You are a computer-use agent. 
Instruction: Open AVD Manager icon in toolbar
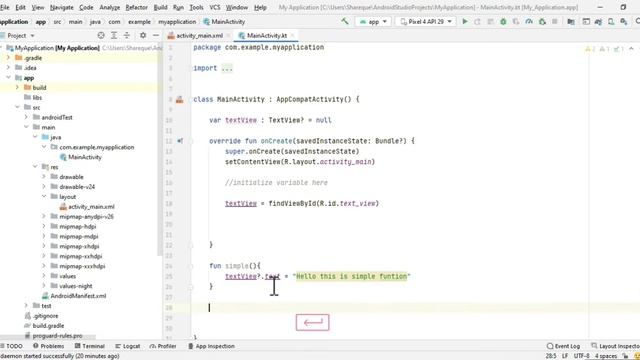coord(611,22)
